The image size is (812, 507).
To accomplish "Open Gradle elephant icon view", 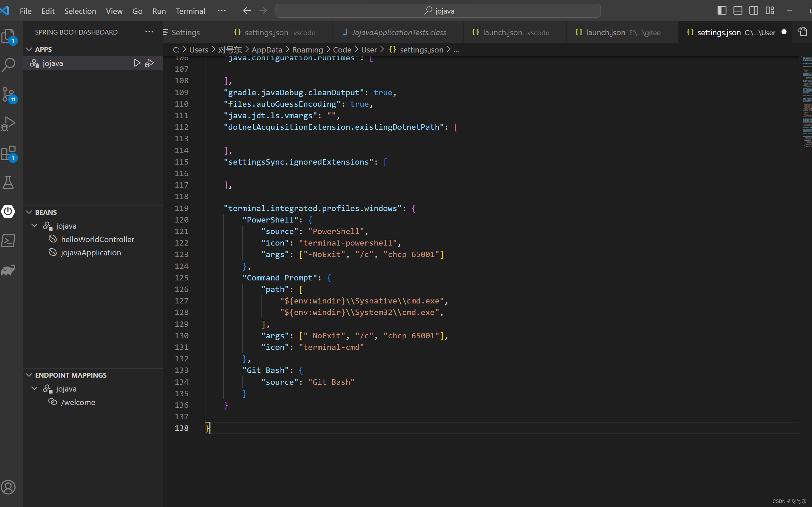I will pos(8,270).
